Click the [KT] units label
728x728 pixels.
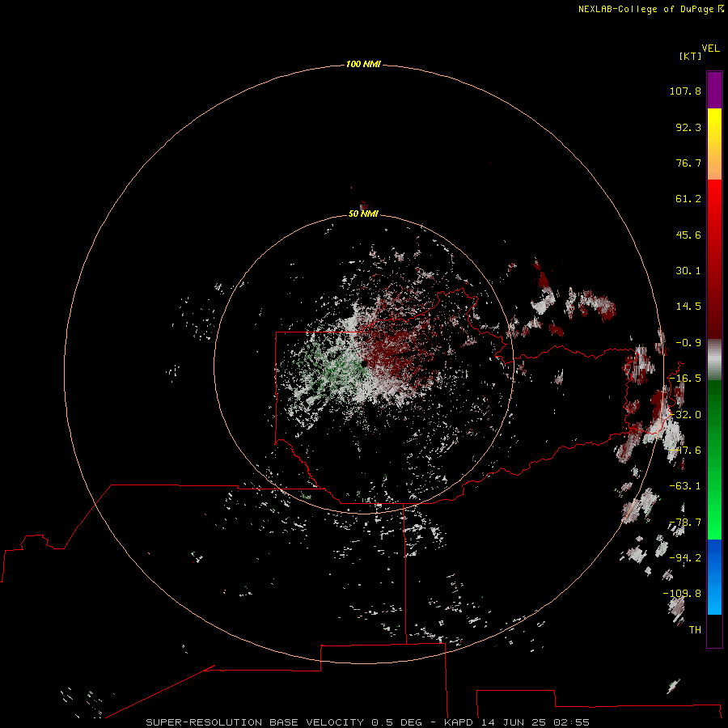click(690, 56)
